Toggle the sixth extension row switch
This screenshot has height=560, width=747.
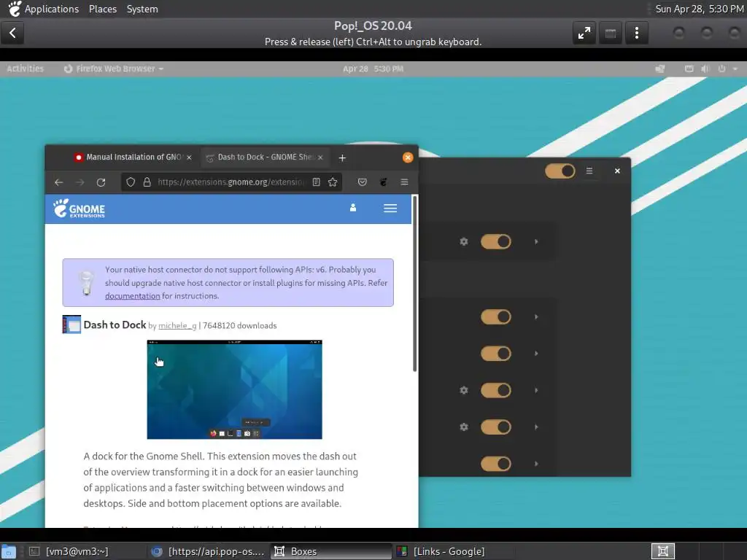pyautogui.click(x=496, y=463)
